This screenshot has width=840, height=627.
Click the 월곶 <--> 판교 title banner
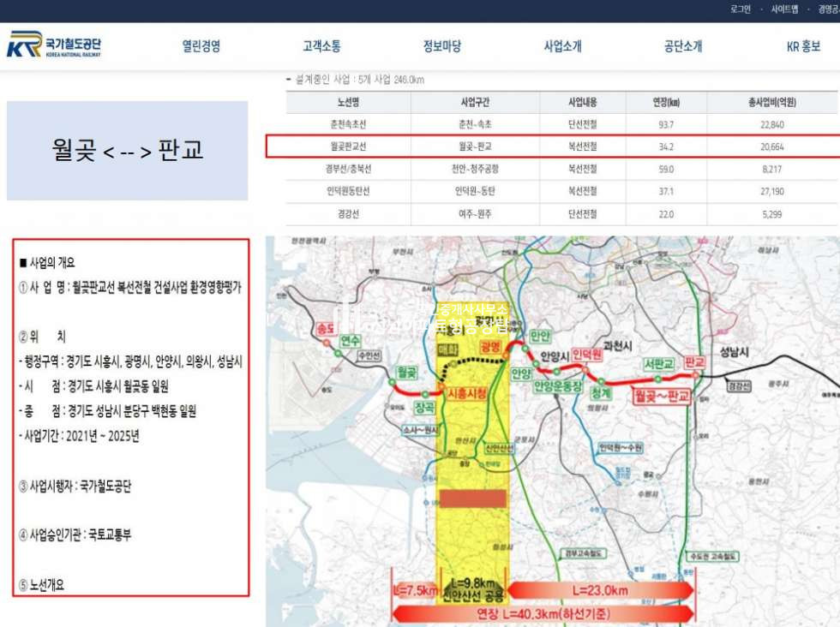pyautogui.click(x=128, y=151)
